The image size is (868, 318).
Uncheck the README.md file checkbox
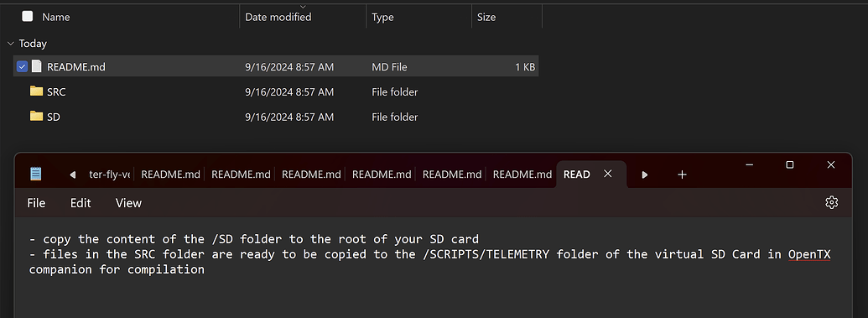[x=22, y=66]
